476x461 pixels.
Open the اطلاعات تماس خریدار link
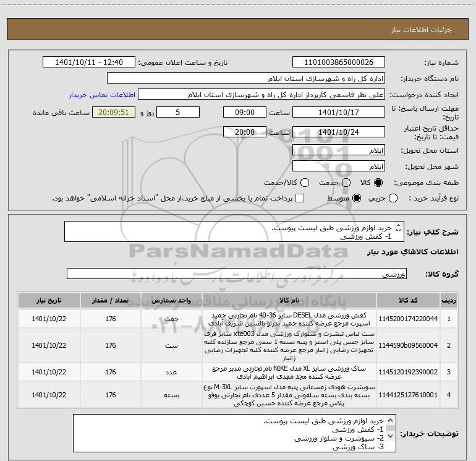102,95
